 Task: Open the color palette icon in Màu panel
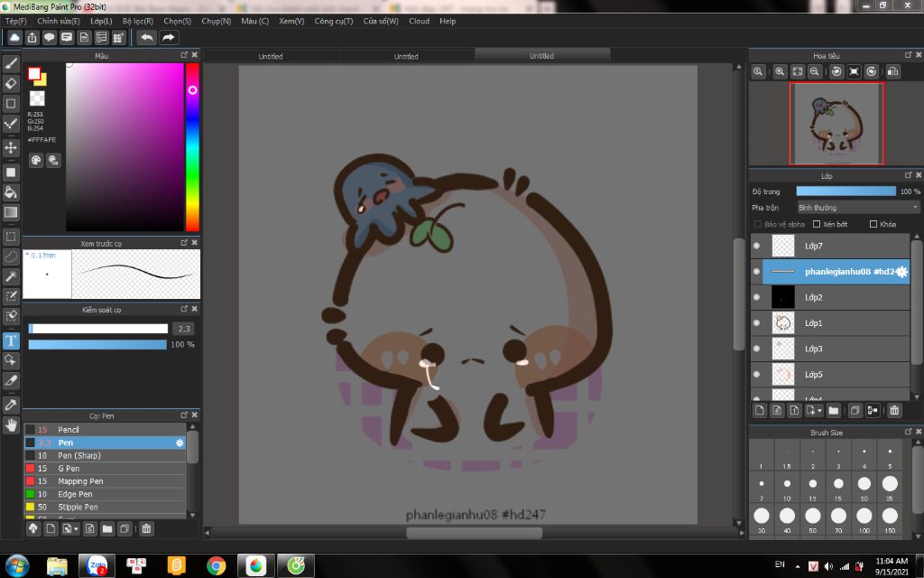(36, 160)
